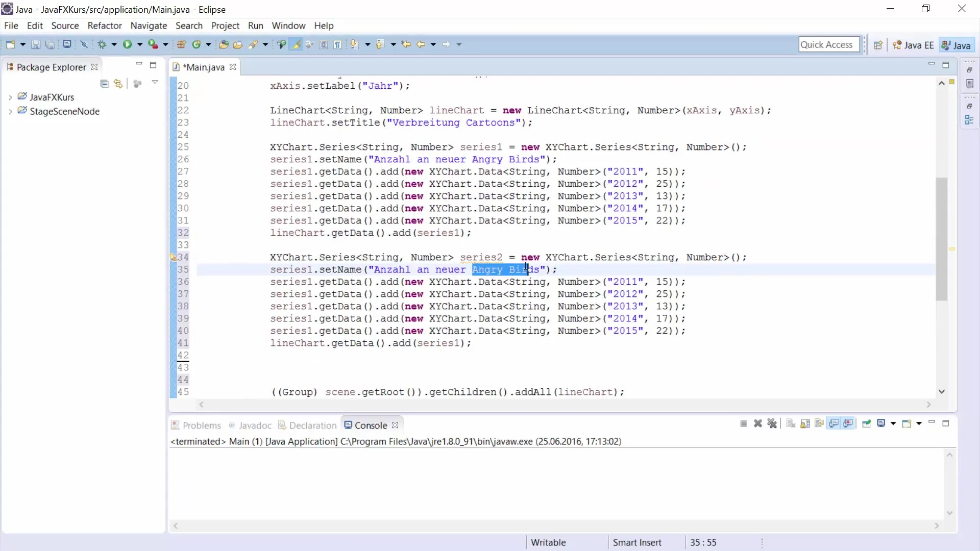Click the warning marker on line 34
Image resolution: width=980 pixels, height=551 pixels.
173,258
